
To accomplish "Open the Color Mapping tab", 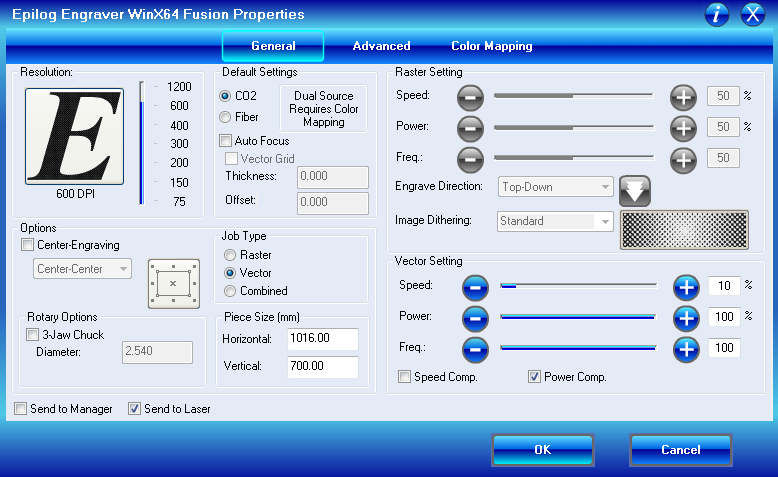I will click(x=491, y=46).
